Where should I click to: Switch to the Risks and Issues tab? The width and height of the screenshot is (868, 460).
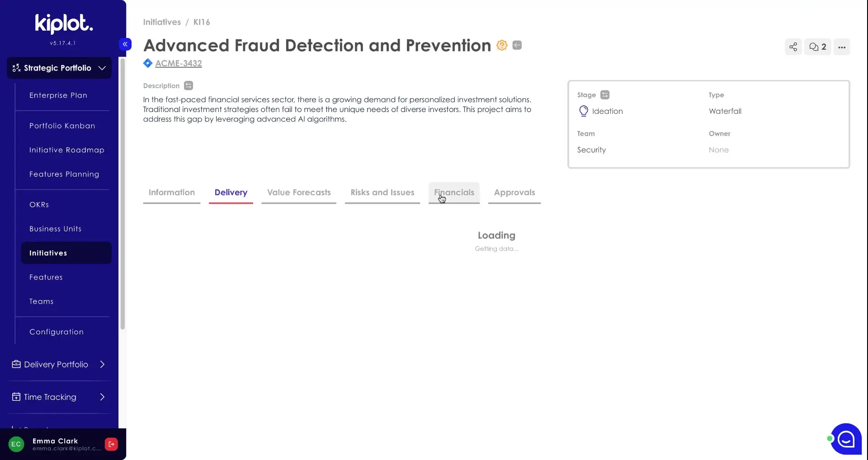(x=382, y=193)
